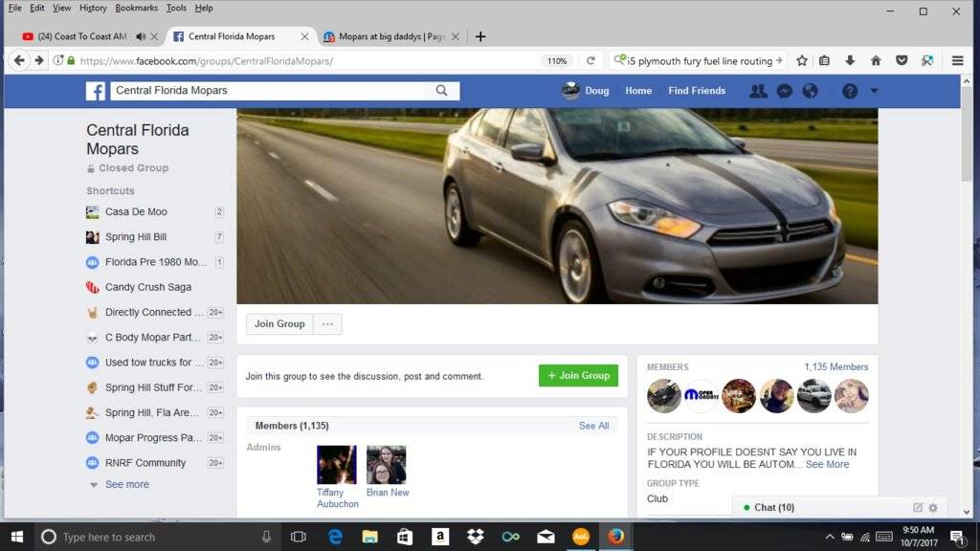Click the See All members link

pyautogui.click(x=593, y=426)
